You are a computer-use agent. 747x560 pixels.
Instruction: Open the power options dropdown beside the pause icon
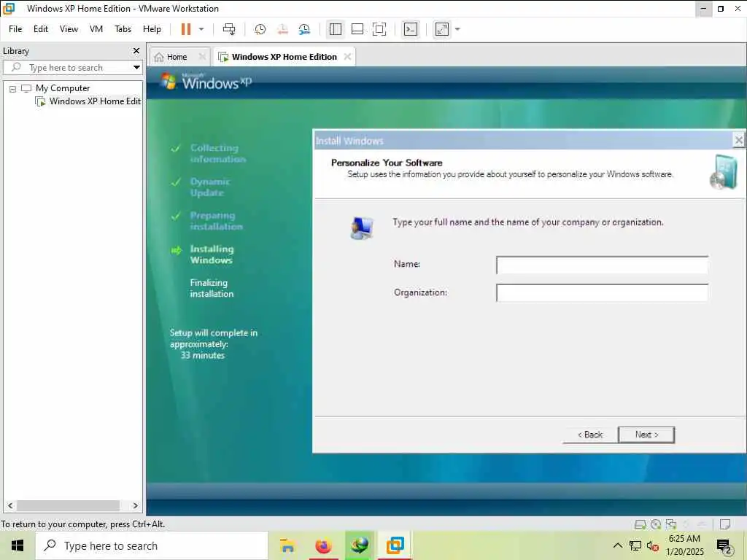201,29
